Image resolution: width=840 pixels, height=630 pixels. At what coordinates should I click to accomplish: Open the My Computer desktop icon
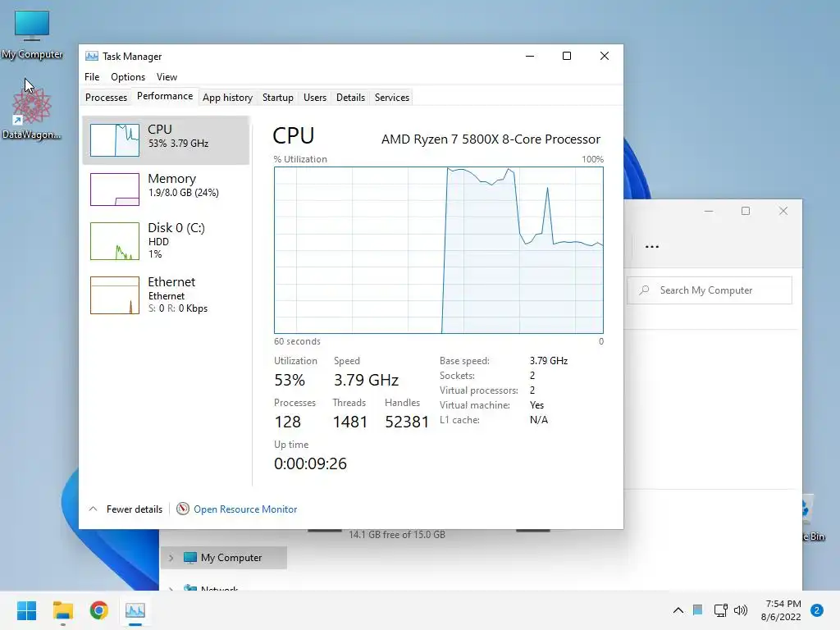(x=32, y=34)
